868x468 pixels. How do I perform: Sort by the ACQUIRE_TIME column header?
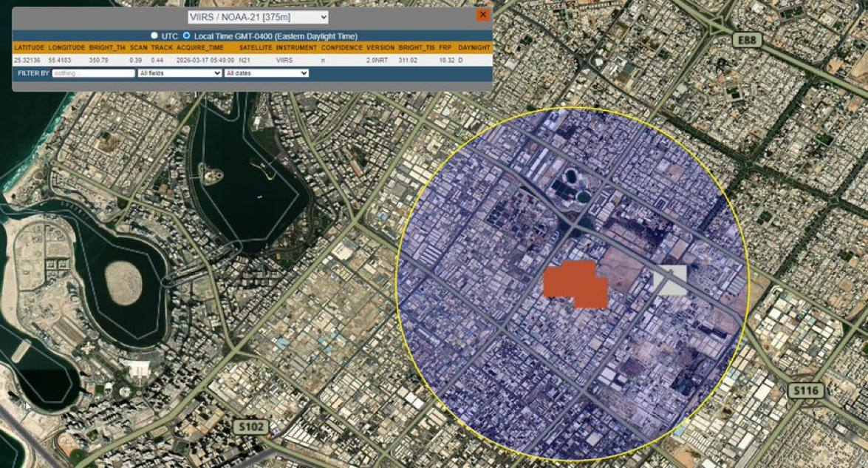(x=200, y=48)
